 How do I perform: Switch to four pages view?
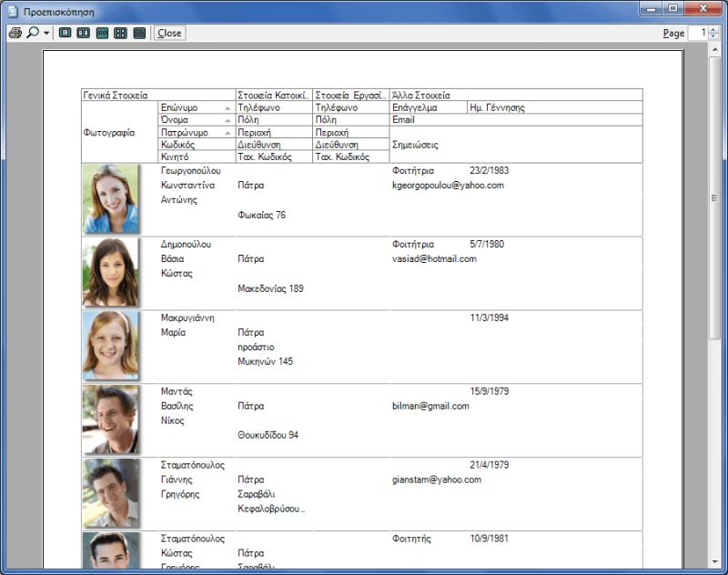click(x=120, y=33)
